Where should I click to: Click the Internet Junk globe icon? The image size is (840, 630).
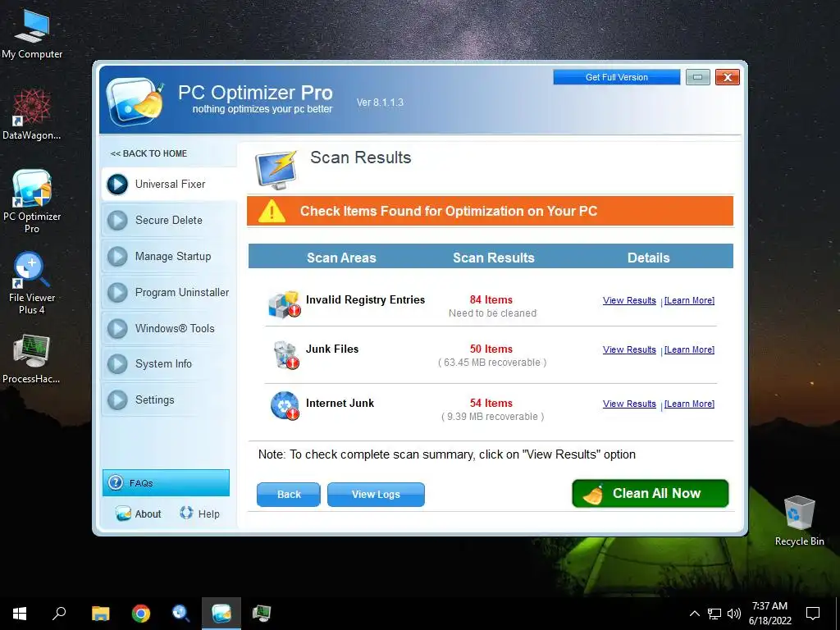[285, 405]
